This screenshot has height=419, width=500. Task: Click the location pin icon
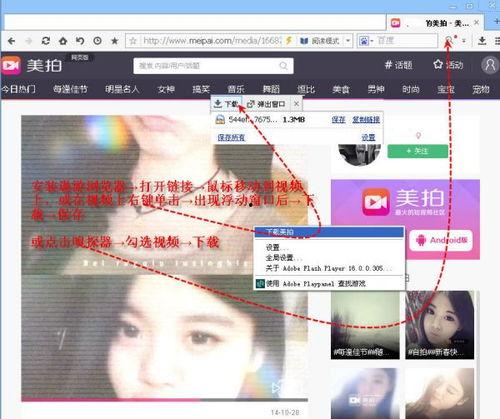pyautogui.click(x=418, y=135)
